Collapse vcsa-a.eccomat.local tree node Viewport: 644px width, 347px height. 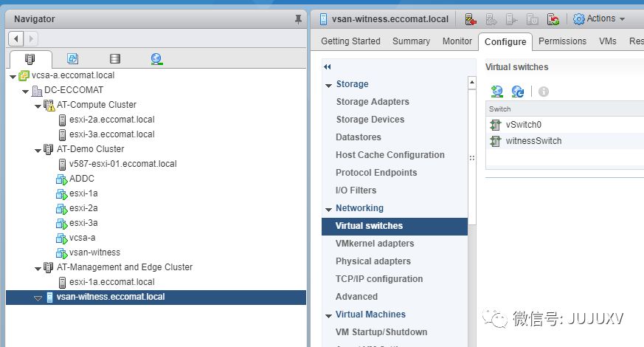click(x=13, y=77)
